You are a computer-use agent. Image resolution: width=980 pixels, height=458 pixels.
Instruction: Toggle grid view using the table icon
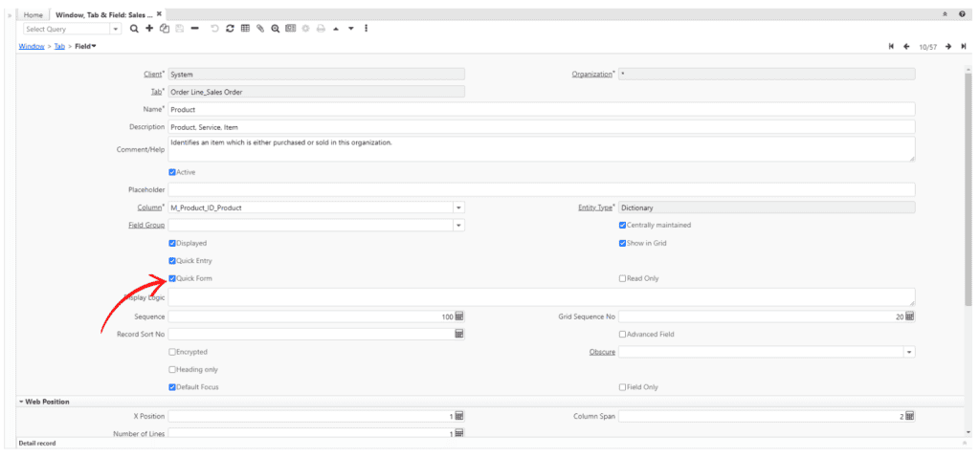coord(245,29)
